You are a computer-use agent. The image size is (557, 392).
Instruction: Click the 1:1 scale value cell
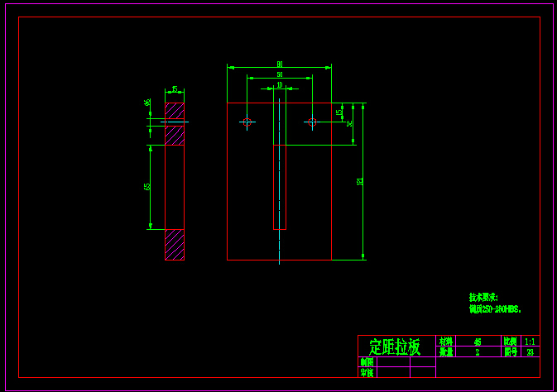(x=531, y=341)
